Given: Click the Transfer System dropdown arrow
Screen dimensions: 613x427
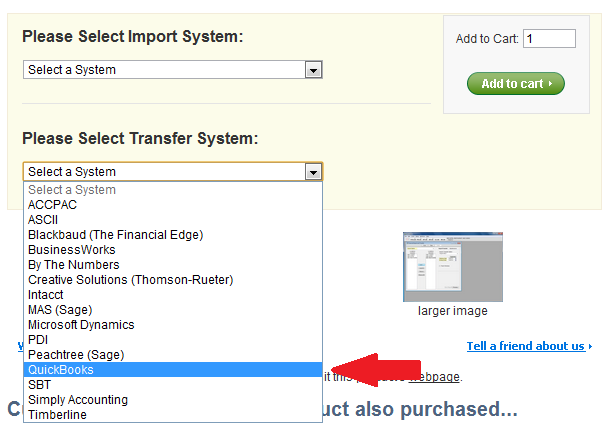Looking at the screenshot, I should click(314, 172).
